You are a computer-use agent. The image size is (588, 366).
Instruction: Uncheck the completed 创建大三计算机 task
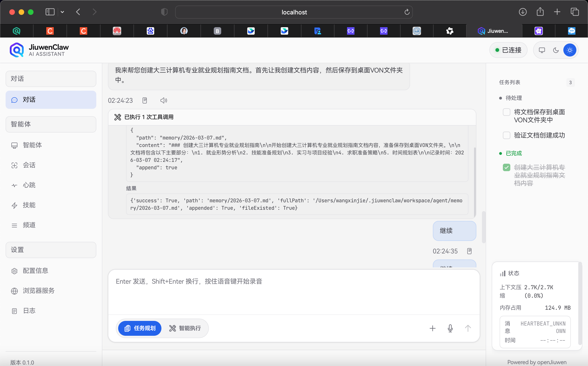coord(506,167)
